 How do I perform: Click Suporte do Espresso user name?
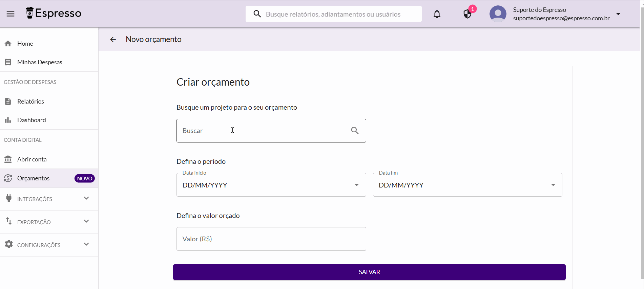(x=540, y=10)
